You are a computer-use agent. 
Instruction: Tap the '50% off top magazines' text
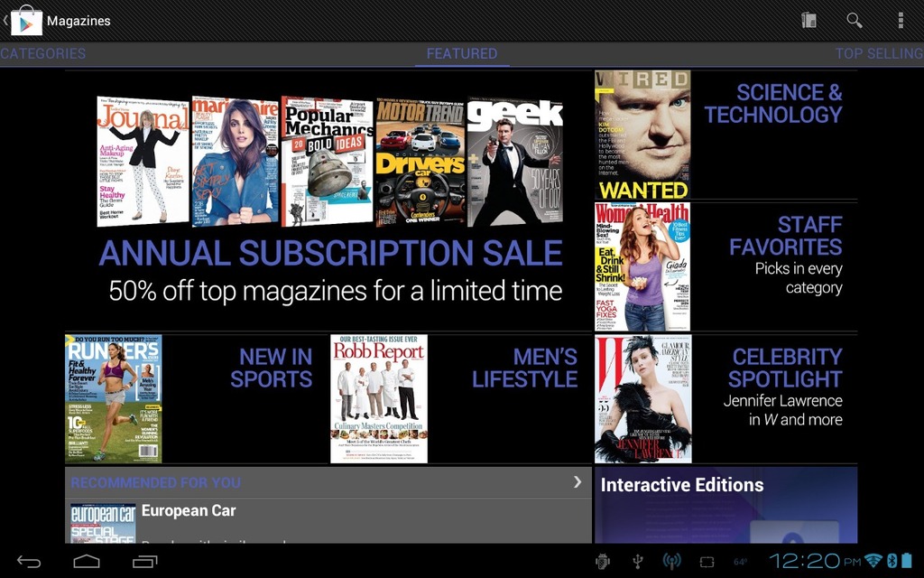(x=336, y=291)
